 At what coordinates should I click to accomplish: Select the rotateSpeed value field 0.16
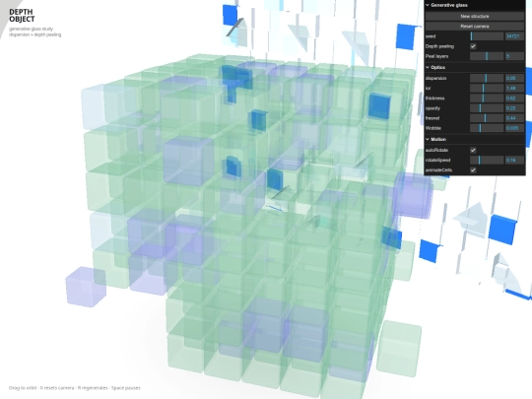(x=514, y=161)
